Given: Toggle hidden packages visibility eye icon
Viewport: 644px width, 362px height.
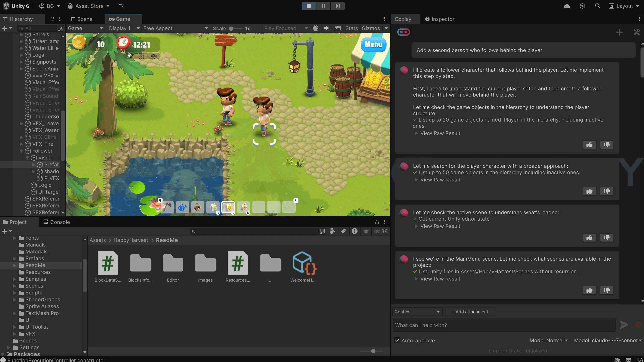Looking at the screenshot, I should 381,231.
